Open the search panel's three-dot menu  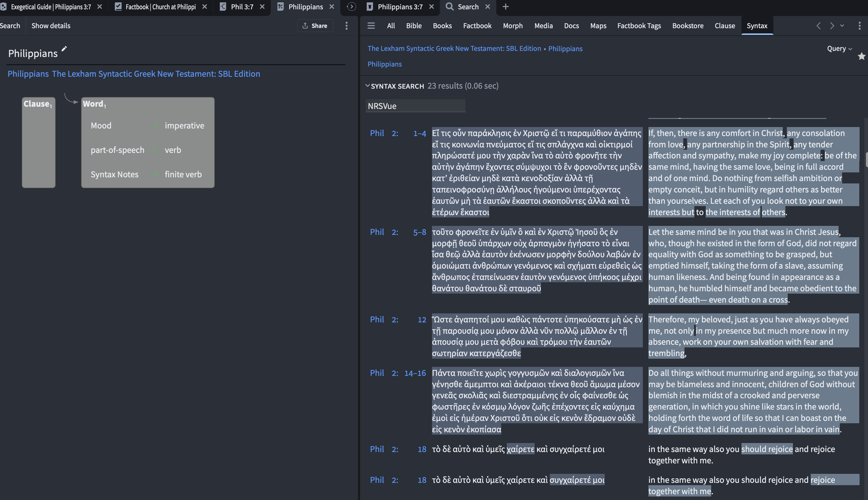[x=859, y=26]
